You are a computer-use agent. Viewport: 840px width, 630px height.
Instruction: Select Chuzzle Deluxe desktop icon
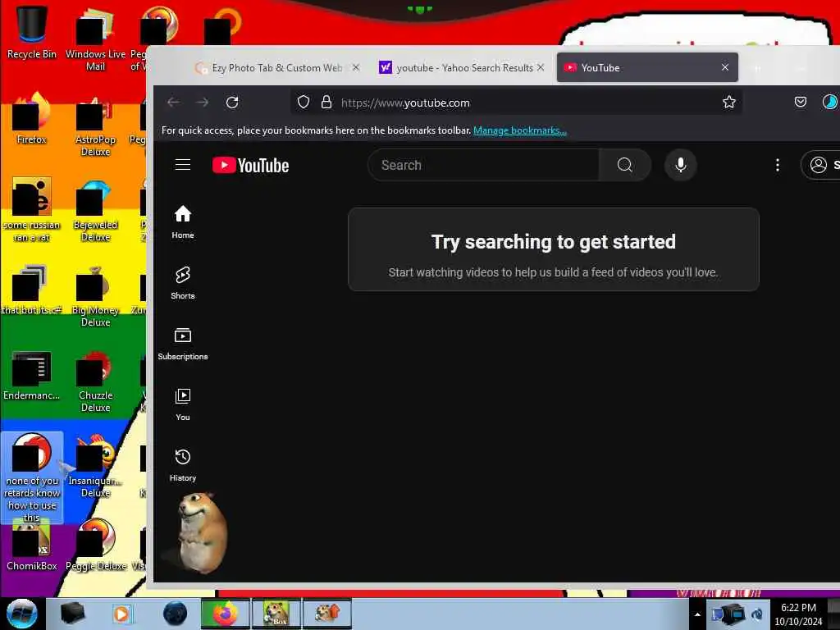tap(95, 381)
